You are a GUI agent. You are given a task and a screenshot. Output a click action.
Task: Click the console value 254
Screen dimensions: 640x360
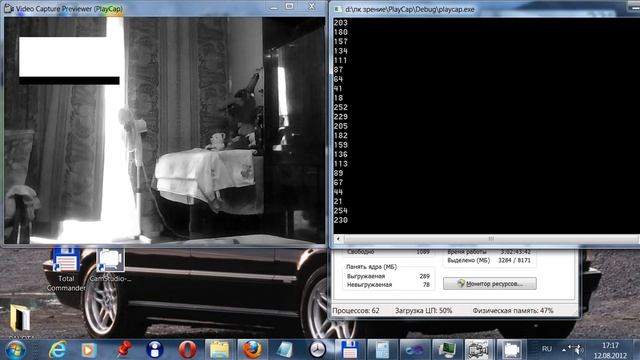point(340,211)
